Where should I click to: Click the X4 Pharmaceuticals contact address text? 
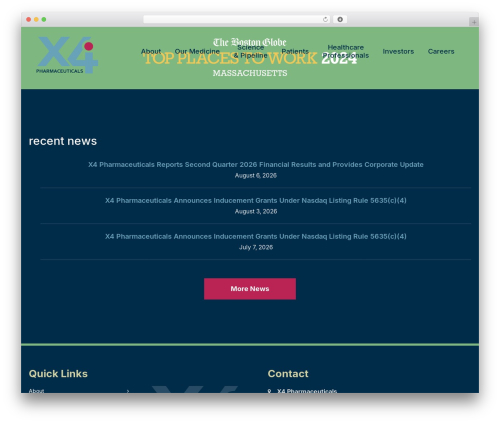click(x=307, y=391)
